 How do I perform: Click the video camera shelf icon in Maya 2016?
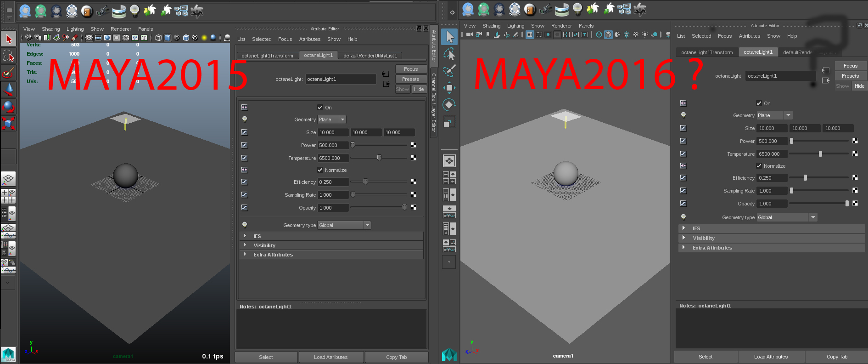546,9
